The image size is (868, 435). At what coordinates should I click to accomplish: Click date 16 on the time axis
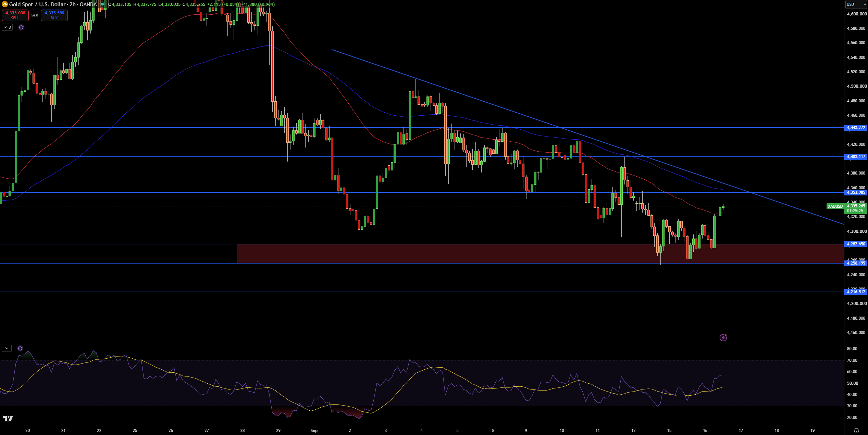click(705, 431)
